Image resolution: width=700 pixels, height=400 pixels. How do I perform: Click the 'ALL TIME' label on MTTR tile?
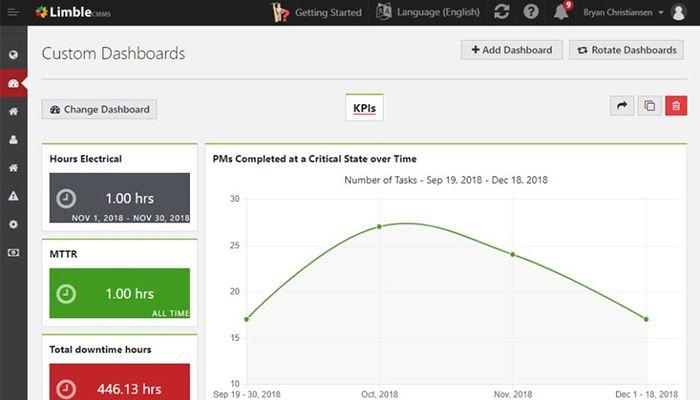[x=171, y=313]
